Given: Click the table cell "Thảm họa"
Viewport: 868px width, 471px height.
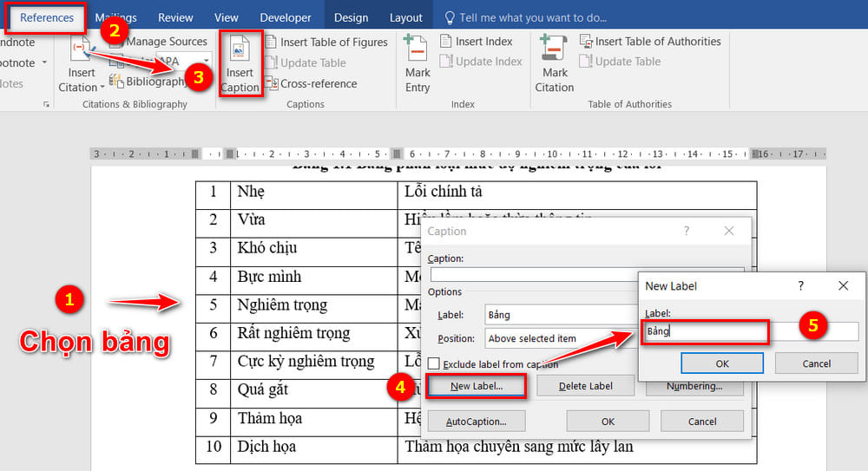Looking at the screenshot, I should coord(314,422).
